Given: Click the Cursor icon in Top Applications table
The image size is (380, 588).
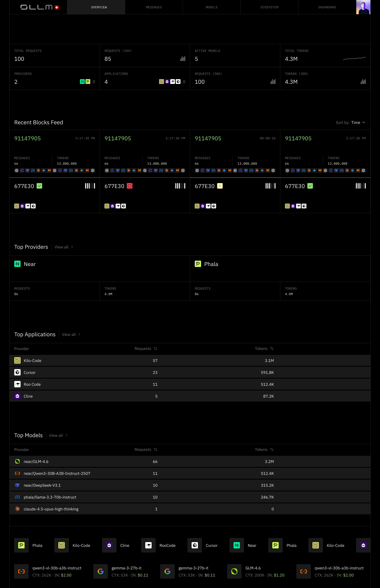Looking at the screenshot, I should point(17,372).
